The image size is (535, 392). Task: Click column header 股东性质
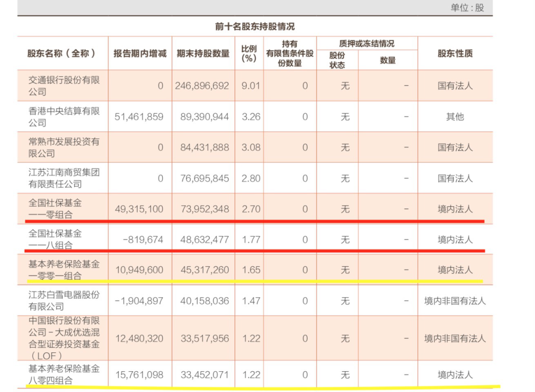tap(455, 54)
